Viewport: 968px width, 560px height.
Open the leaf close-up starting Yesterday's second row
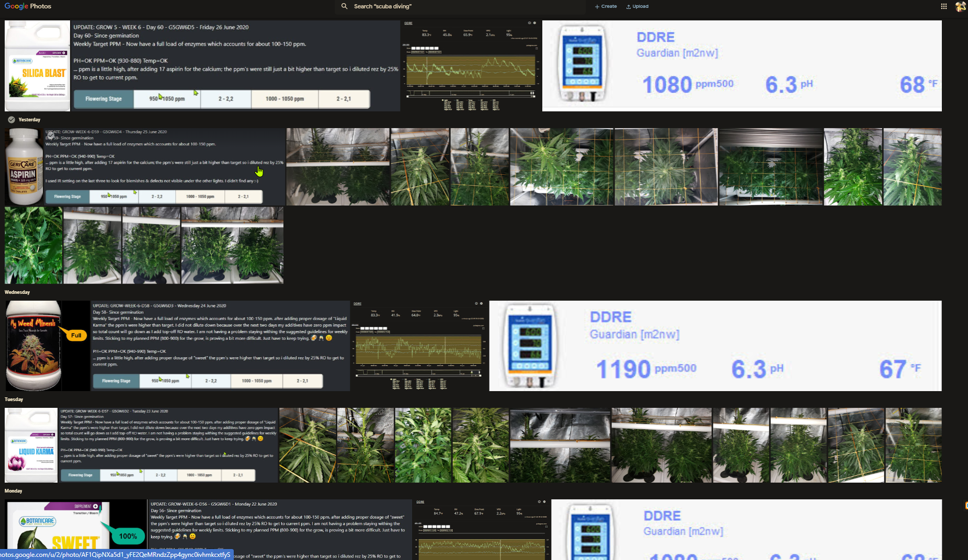[x=33, y=245]
